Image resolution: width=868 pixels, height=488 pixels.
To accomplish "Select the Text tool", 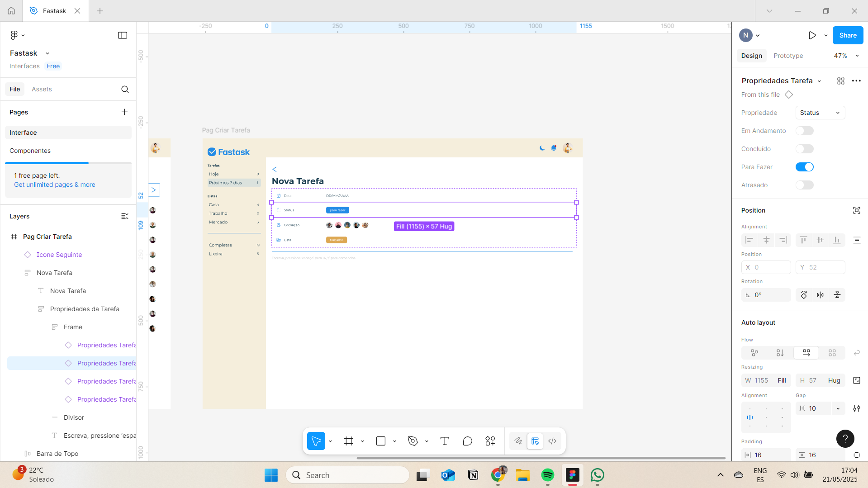I will pyautogui.click(x=445, y=441).
